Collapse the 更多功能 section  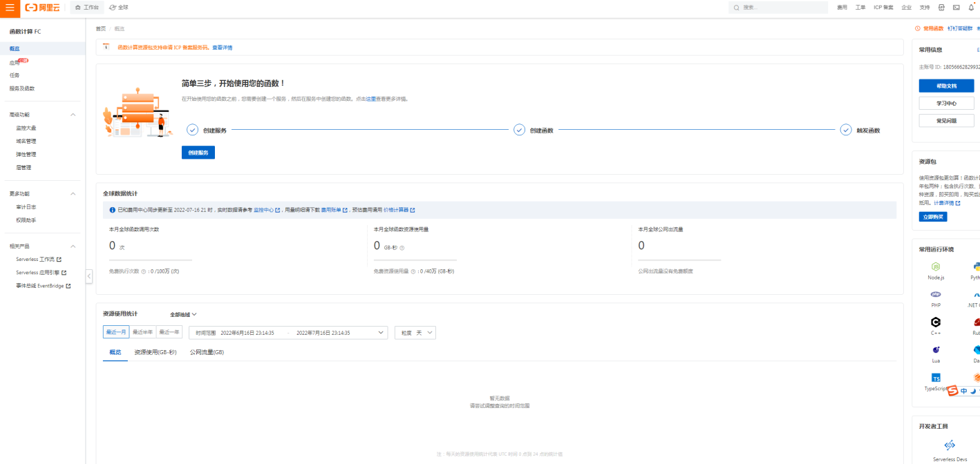(x=73, y=194)
